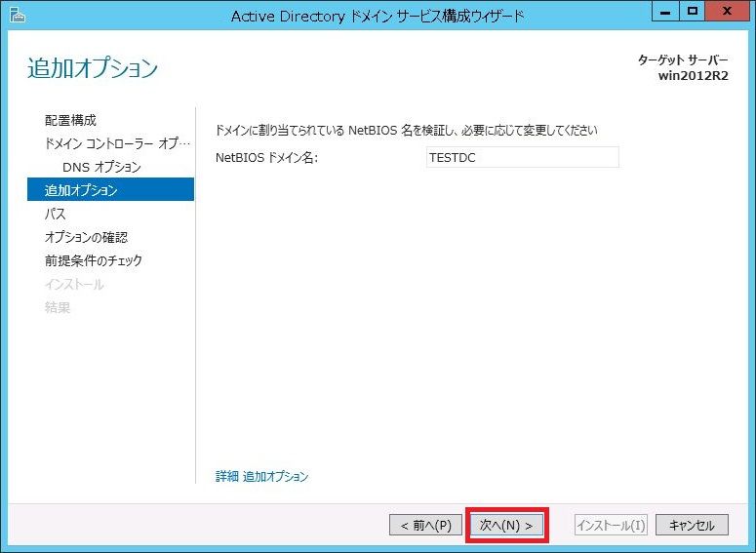
Task: Go to オプションの確認 step
Action: (x=86, y=237)
